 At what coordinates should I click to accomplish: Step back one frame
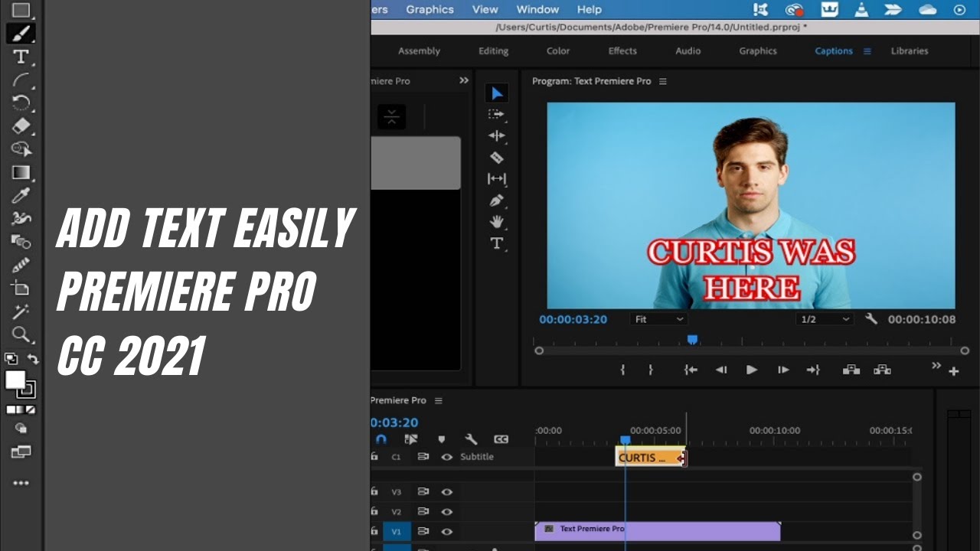coord(721,370)
